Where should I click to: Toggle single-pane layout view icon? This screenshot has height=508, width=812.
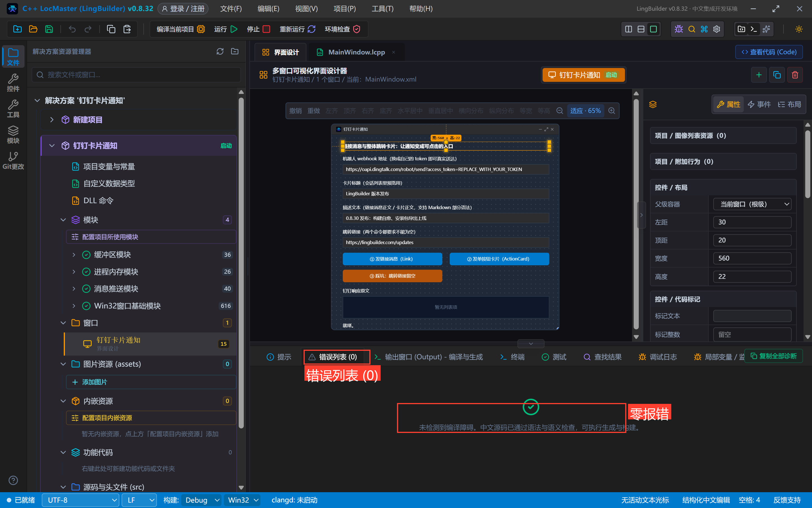(x=653, y=29)
